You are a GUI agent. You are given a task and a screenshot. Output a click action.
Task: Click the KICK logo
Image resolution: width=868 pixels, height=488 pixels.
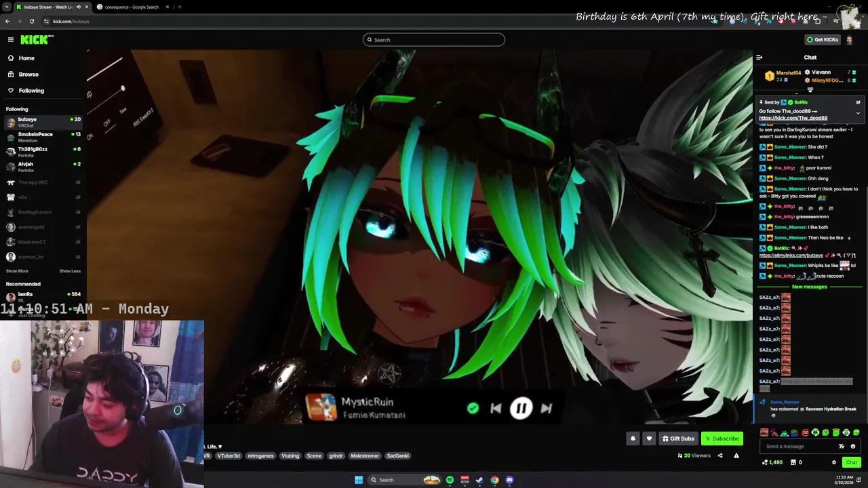35,40
